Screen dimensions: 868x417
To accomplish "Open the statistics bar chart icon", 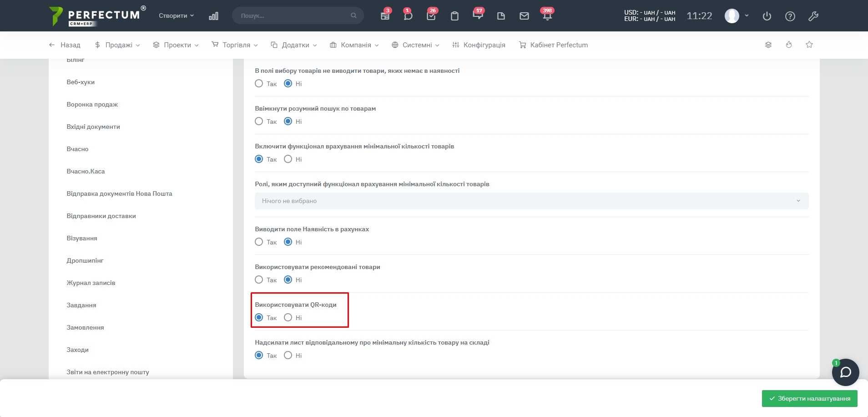I will point(213,16).
